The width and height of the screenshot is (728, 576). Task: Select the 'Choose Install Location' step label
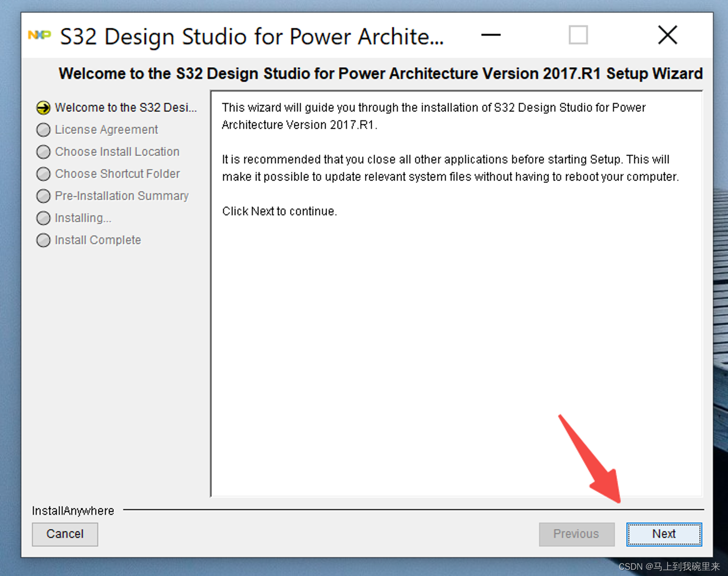pyautogui.click(x=117, y=152)
